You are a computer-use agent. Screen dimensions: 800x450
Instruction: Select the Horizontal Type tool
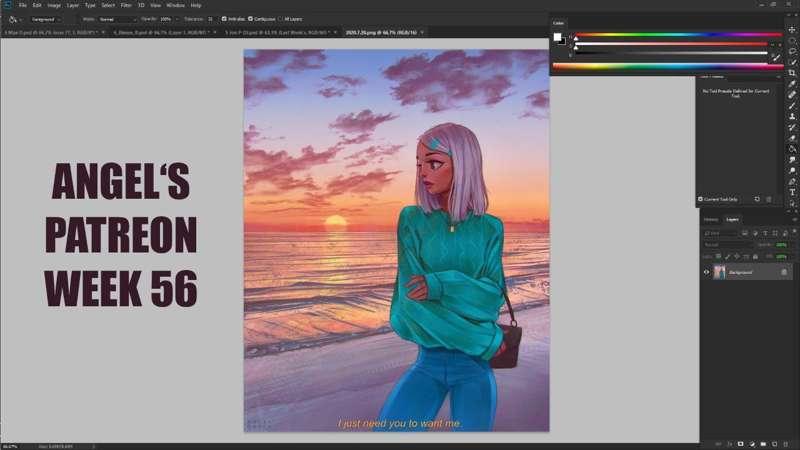coord(792,192)
